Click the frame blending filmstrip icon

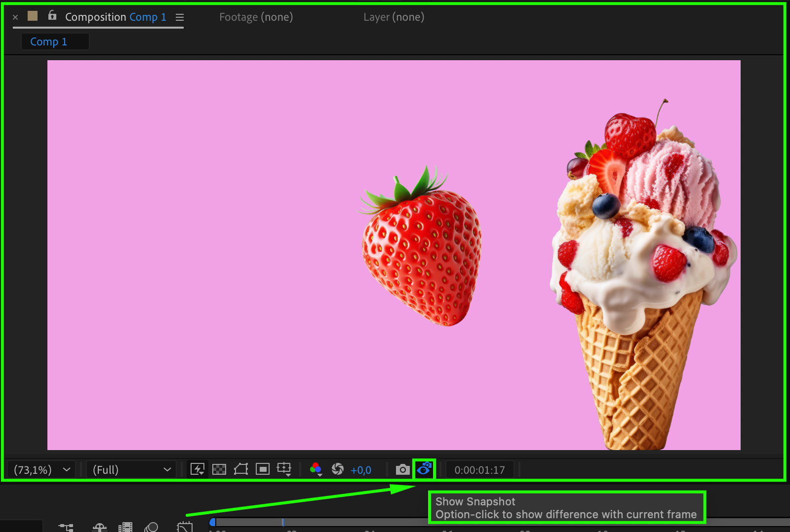coord(125,527)
